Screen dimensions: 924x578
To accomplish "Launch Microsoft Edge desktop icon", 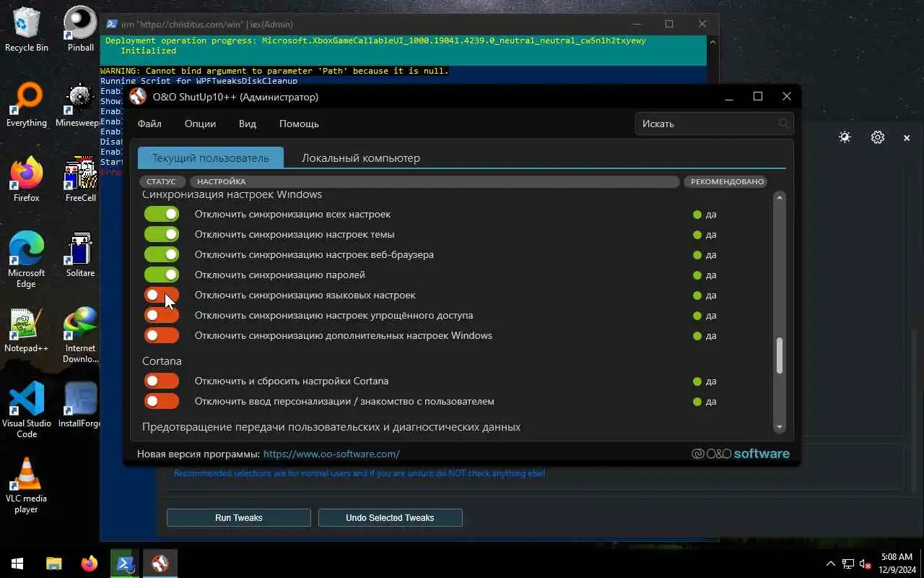I will click(x=27, y=259).
